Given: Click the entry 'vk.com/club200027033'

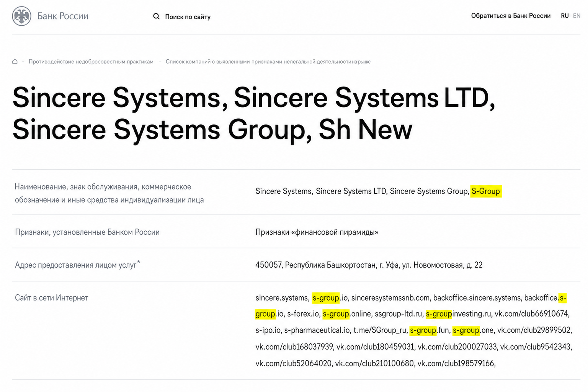Looking at the screenshot, I should tap(457, 347).
